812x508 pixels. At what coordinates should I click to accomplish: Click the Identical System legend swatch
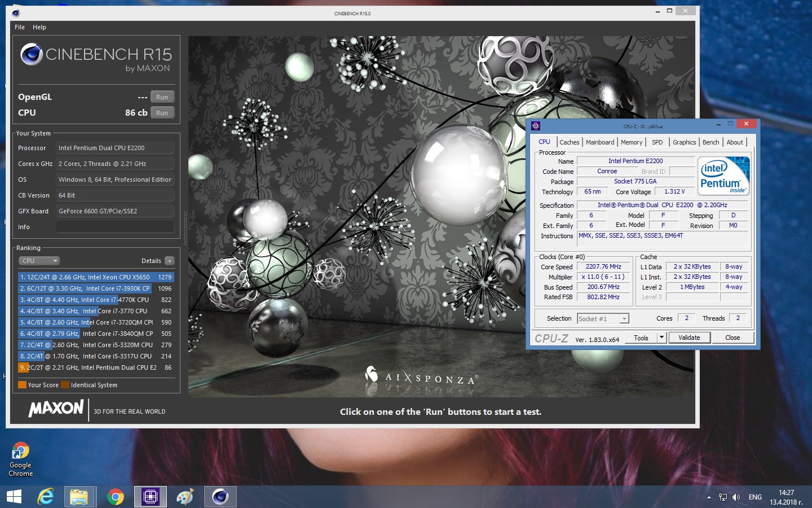[65, 385]
